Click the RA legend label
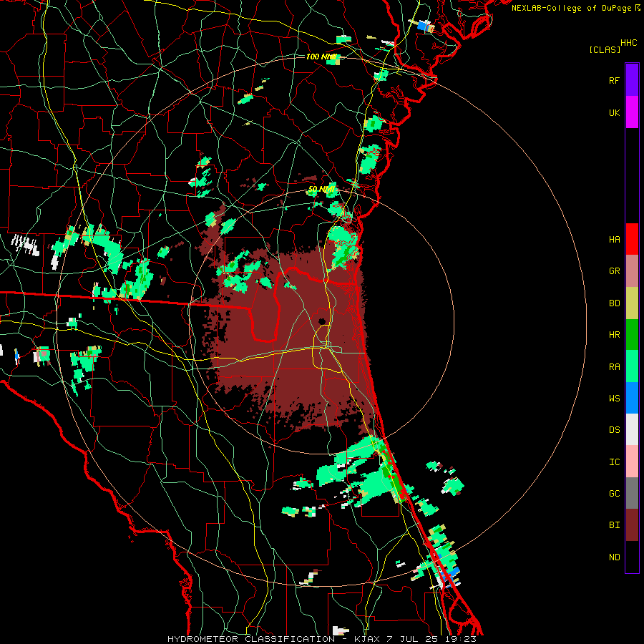644x644 pixels. point(614,366)
